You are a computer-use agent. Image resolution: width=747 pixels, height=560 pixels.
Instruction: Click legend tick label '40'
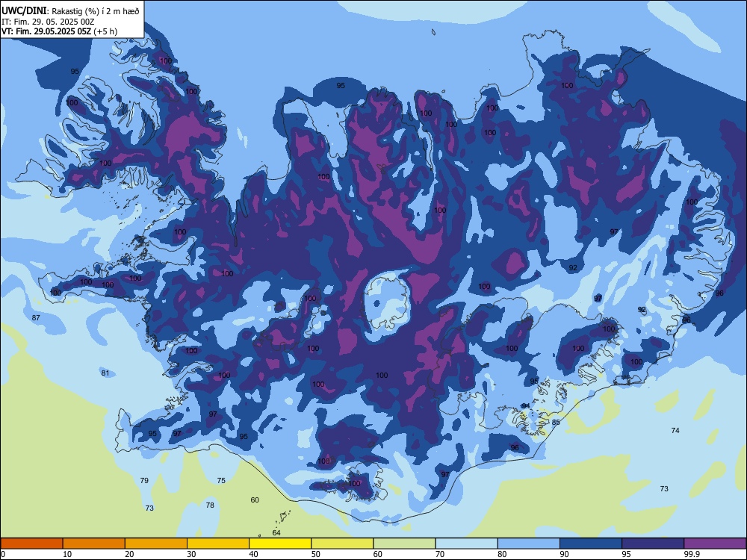point(253,554)
